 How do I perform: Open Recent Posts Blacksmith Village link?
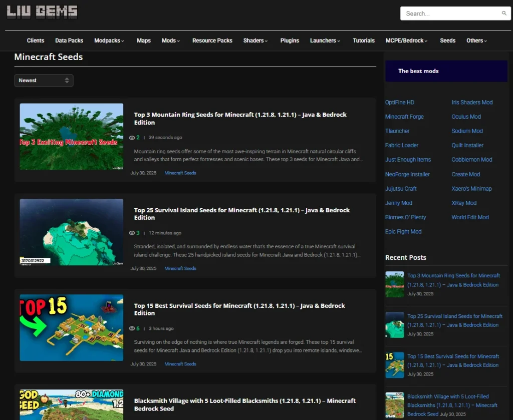[x=452, y=405]
